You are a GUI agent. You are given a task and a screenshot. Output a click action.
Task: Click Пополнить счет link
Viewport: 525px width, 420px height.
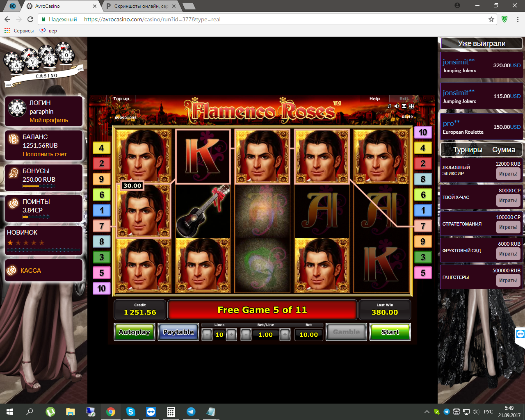click(45, 154)
